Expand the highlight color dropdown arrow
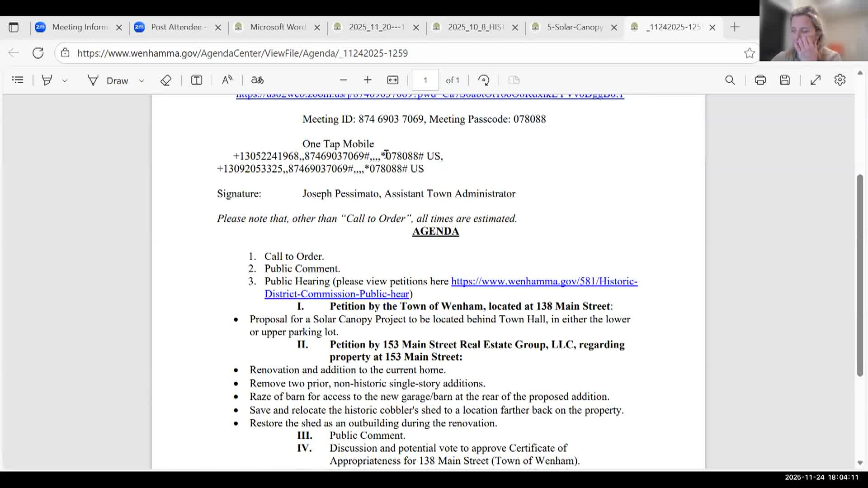This screenshot has width=868, height=488. [65, 80]
